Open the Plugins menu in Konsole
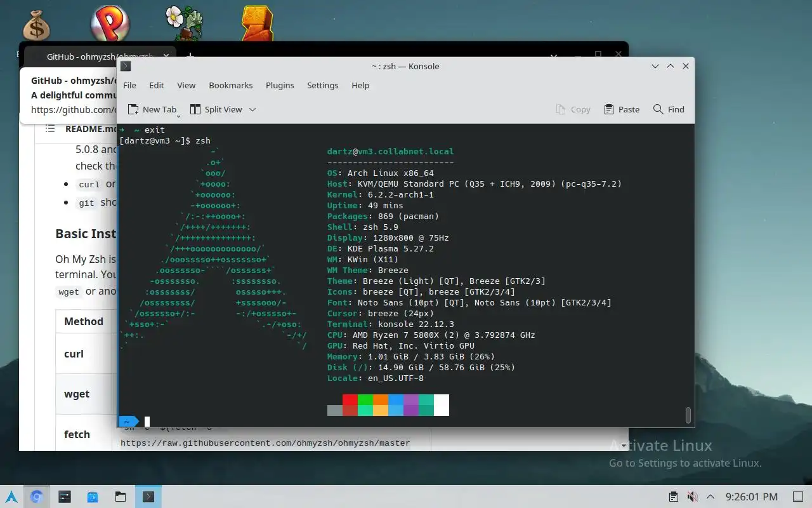Image resolution: width=812 pixels, height=508 pixels. (280, 85)
